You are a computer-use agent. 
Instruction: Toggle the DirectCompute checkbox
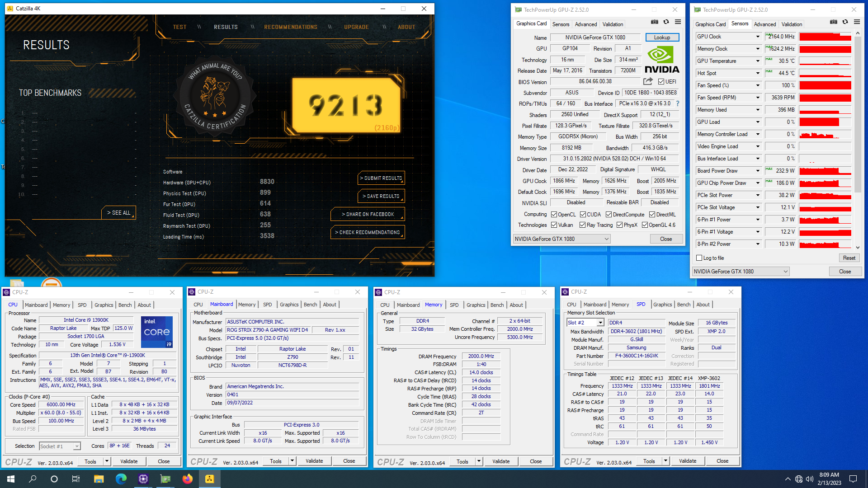[x=609, y=215]
